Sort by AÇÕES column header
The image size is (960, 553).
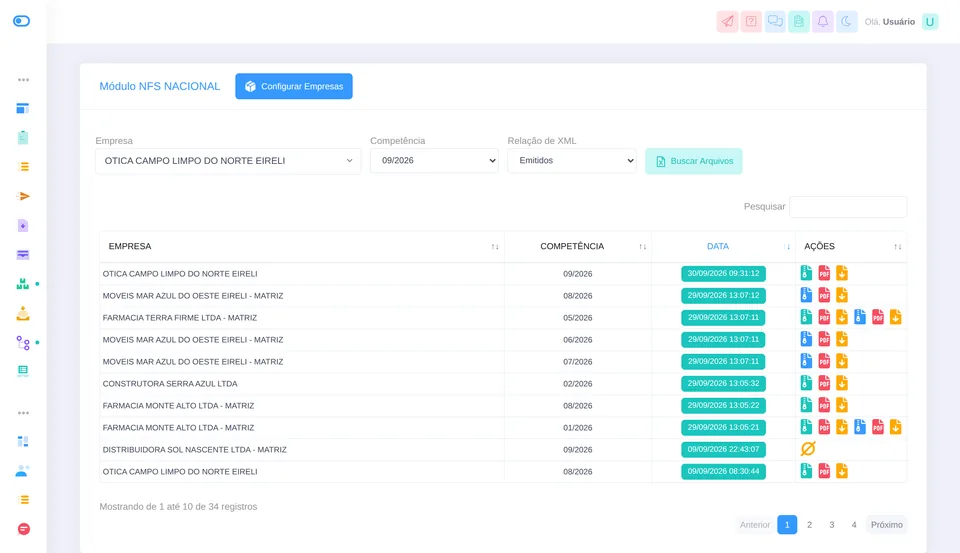(x=851, y=246)
